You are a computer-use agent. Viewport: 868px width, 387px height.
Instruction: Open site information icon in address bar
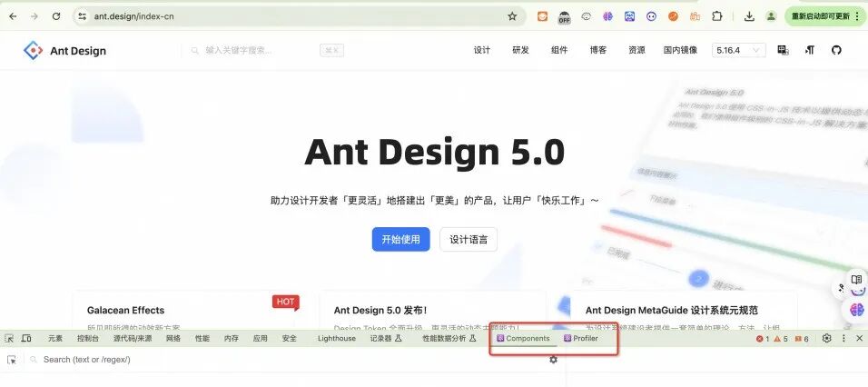click(82, 16)
